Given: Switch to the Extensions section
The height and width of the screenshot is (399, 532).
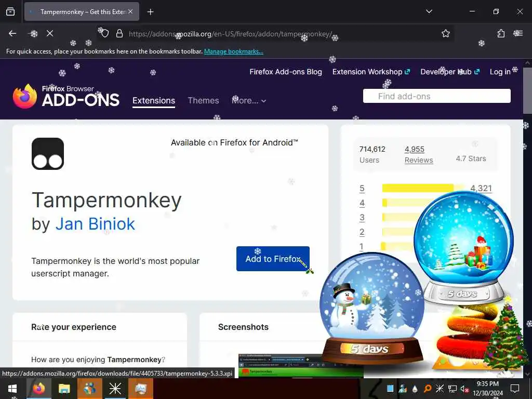Looking at the screenshot, I should [x=154, y=101].
